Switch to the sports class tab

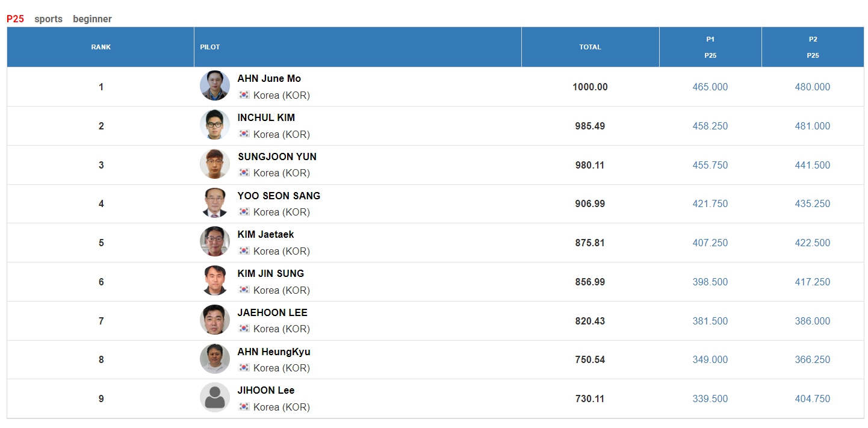click(x=48, y=19)
